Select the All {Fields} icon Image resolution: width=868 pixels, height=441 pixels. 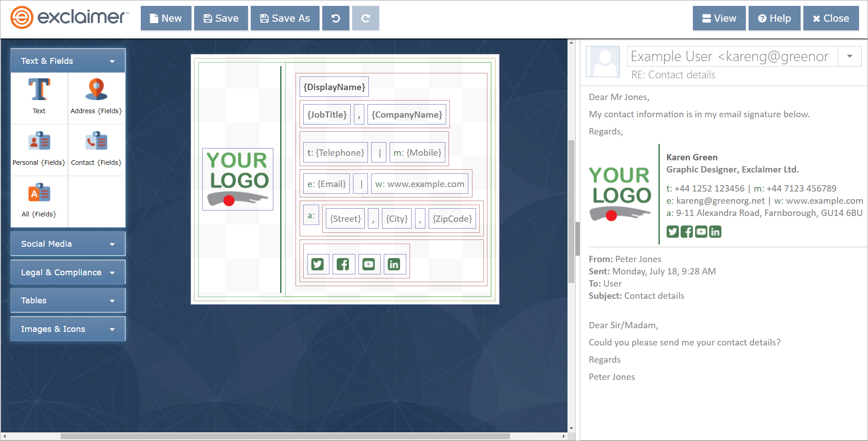(x=39, y=193)
